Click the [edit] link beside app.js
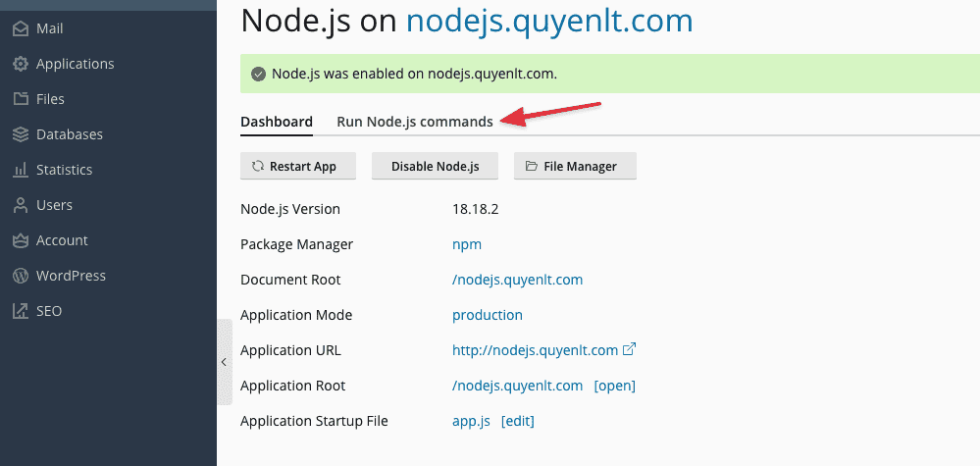 [x=517, y=421]
